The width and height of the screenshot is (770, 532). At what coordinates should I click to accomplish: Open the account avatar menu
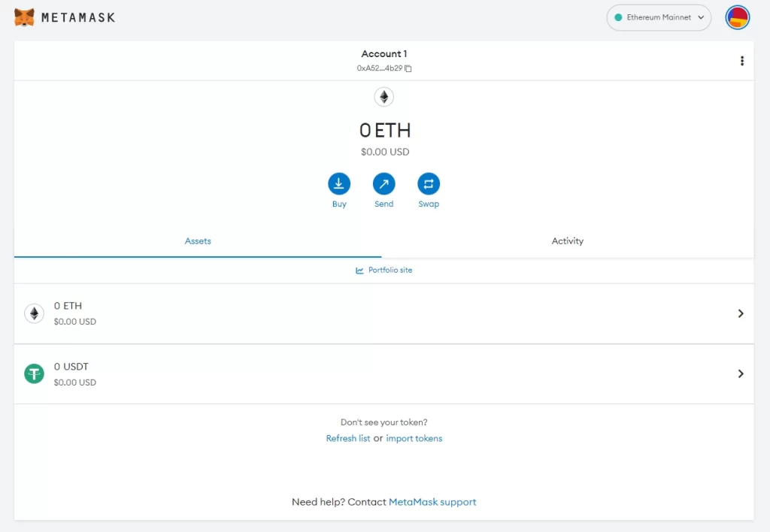tap(737, 17)
